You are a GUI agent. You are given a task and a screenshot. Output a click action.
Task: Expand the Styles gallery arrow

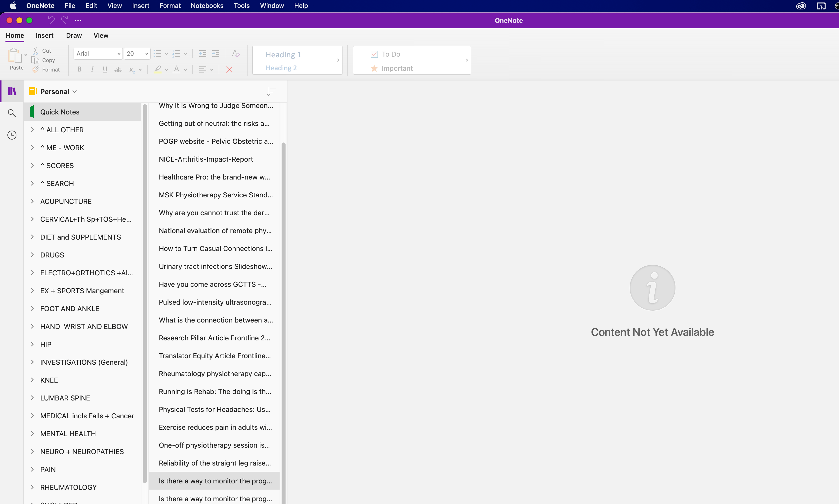point(338,60)
